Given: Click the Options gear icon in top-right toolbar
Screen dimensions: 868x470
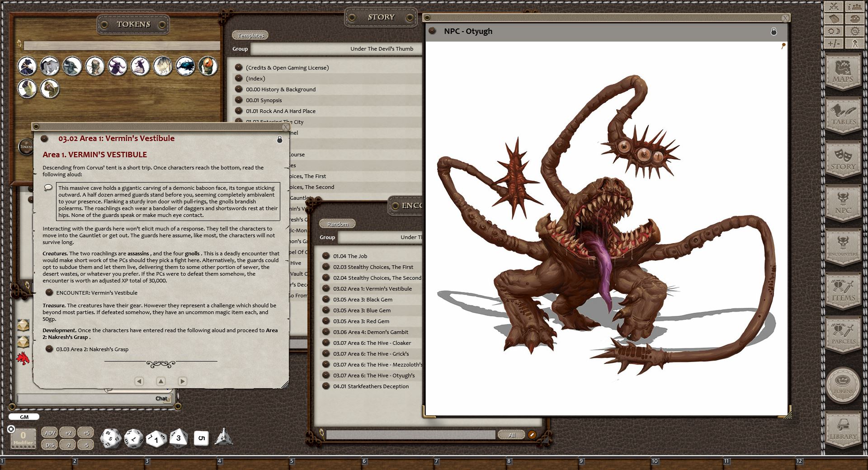Looking at the screenshot, I should coord(854,31).
